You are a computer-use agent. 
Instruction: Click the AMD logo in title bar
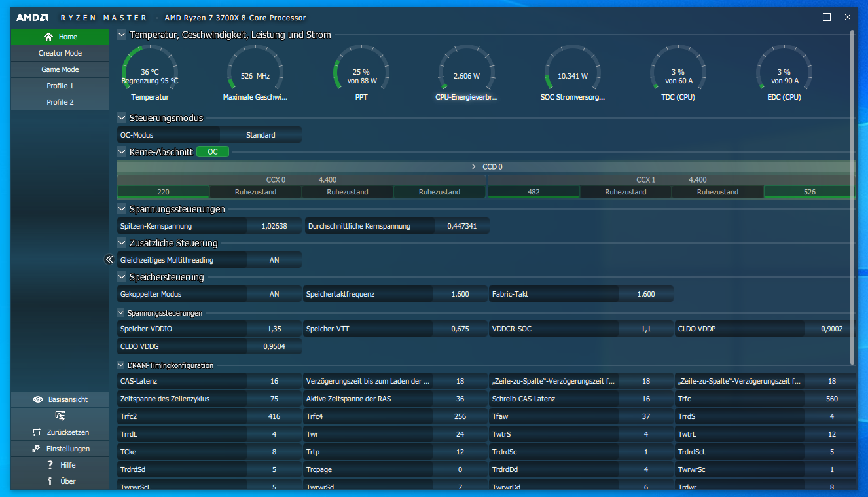point(33,18)
